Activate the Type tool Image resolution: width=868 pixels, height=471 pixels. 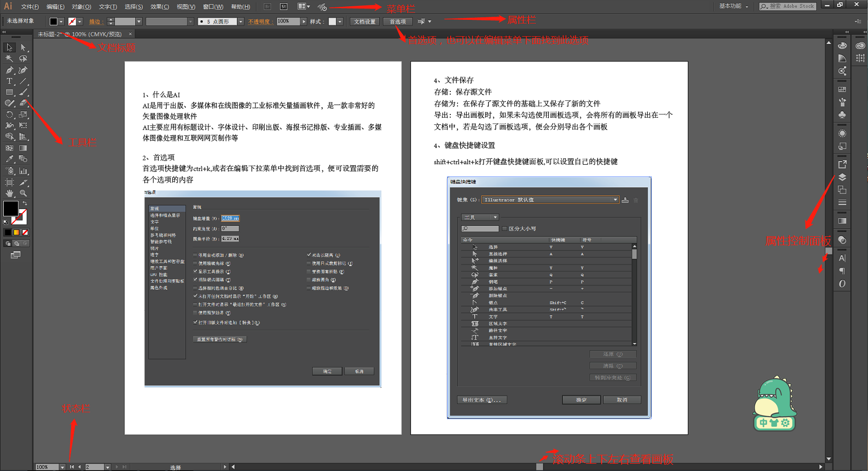[x=9, y=82]
